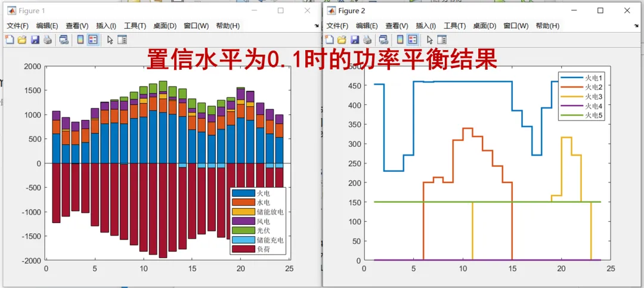The width and height of the screenshot is (644, 288).
Task: Open 窗口(W) menu in Figure 1
Action: [196, 26]
